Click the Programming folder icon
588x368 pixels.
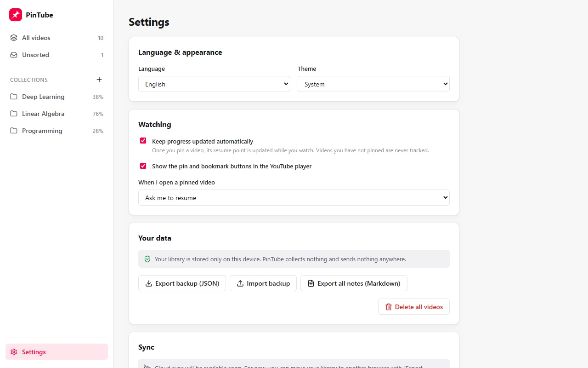(14, 131)
